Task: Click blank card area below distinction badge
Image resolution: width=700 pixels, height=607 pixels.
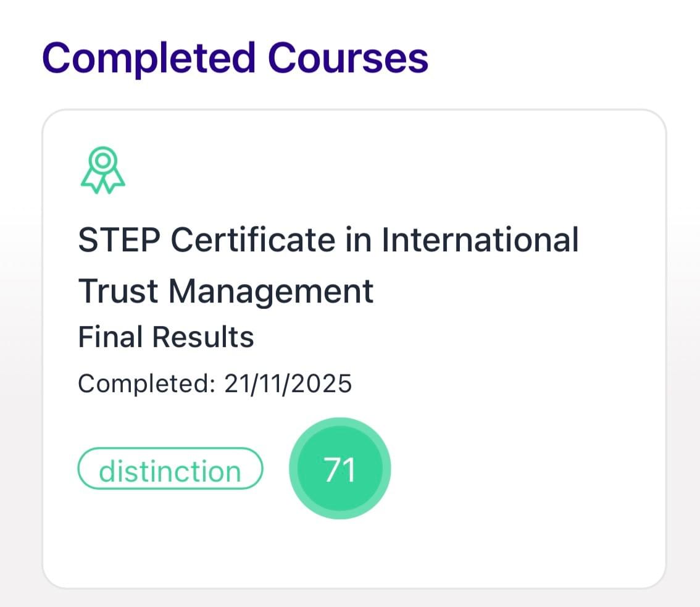Action: (170, 537)
